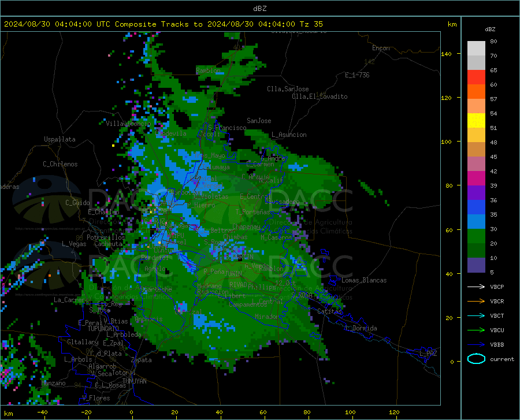Click the 'Algarrob' map label
The image size is (520, 420).
click(x=102, y=366)
